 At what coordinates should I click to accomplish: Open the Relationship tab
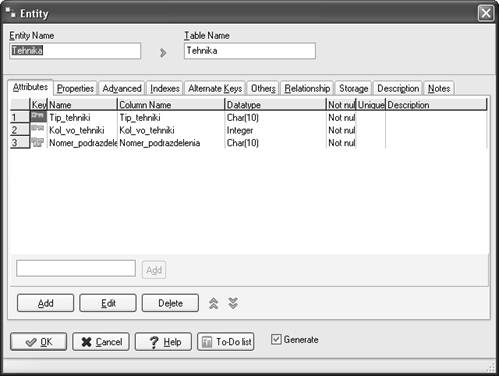[x=307, y=88]
